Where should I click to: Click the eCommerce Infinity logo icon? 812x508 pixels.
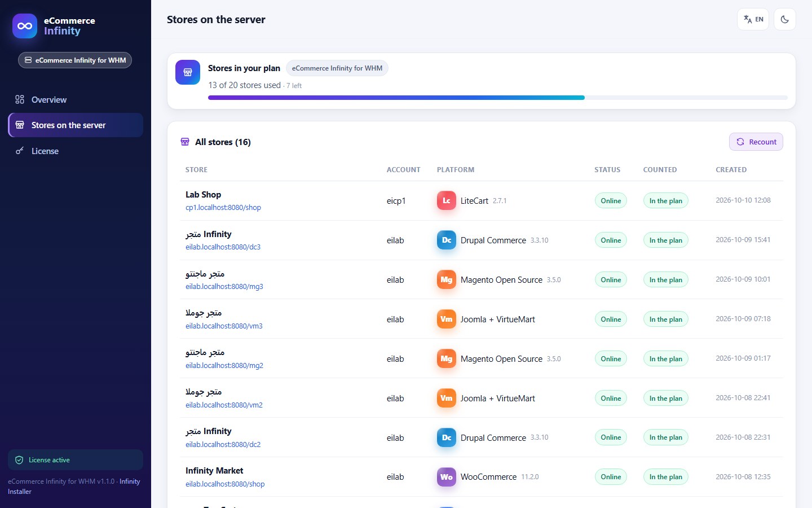click(x=25, y=26)
